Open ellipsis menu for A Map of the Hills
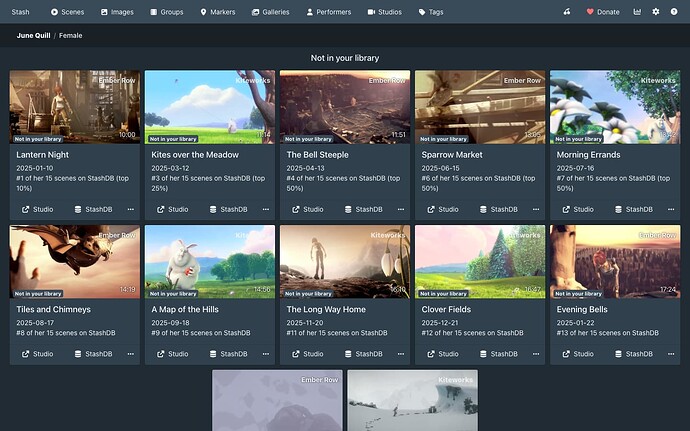The image size is (690, 431). [266, 354]
